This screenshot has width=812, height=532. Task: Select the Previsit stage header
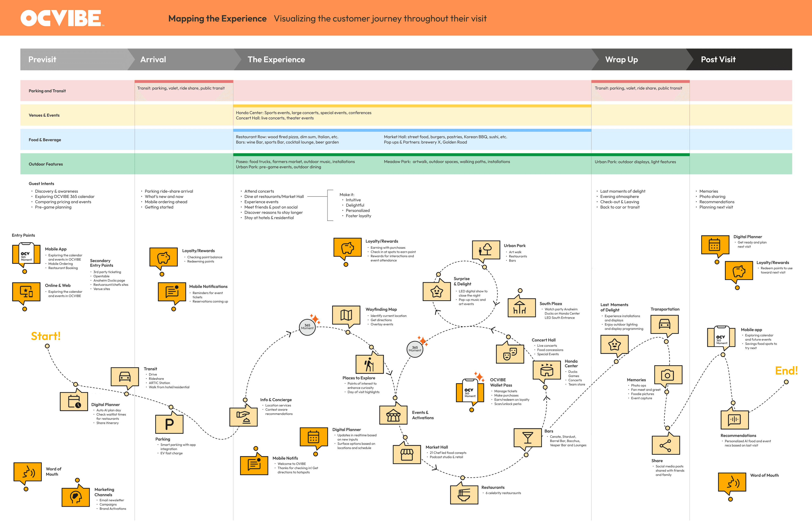[x=42, y=59]
